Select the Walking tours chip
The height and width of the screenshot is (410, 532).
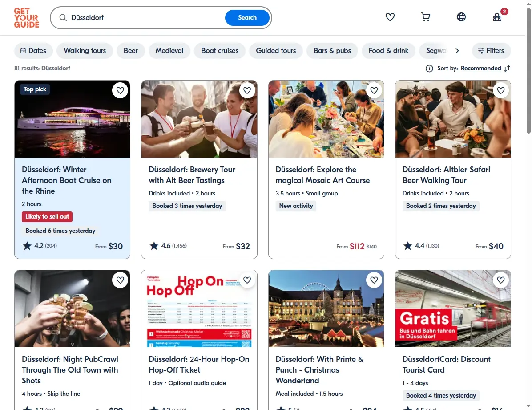pos(85,51)
